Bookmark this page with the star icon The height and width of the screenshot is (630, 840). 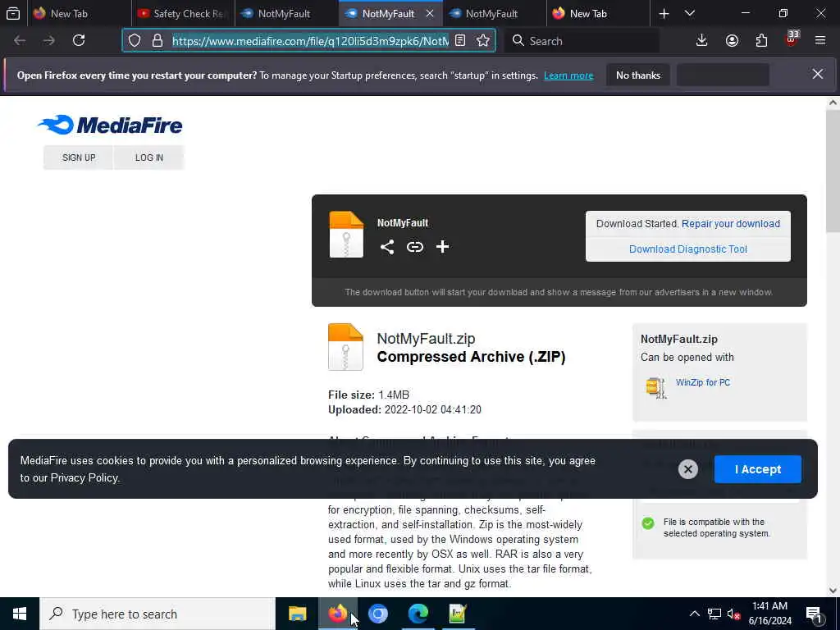(x=483, y=41)
